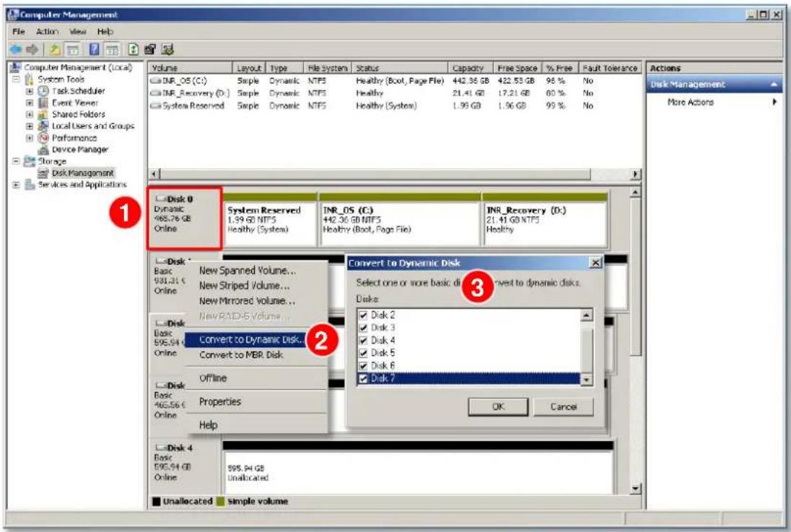This screenshot has width=791, height=532.
Task: Select the Performance icon in tree
Action: (43, 138)
